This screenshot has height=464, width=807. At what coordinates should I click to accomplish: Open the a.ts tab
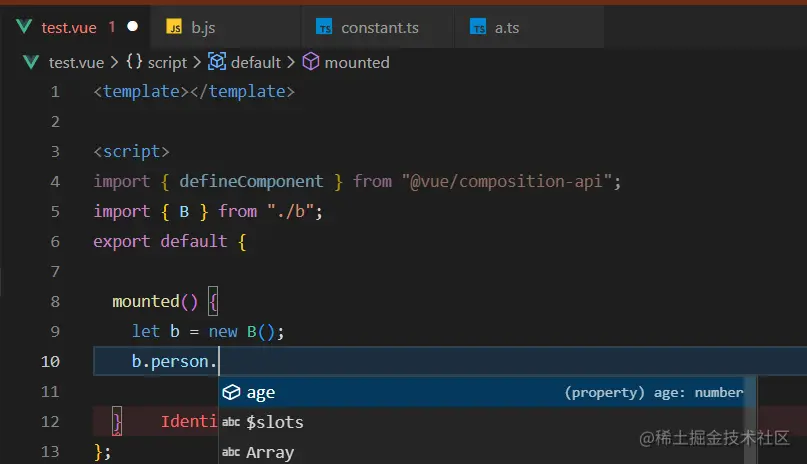(529, 27)
